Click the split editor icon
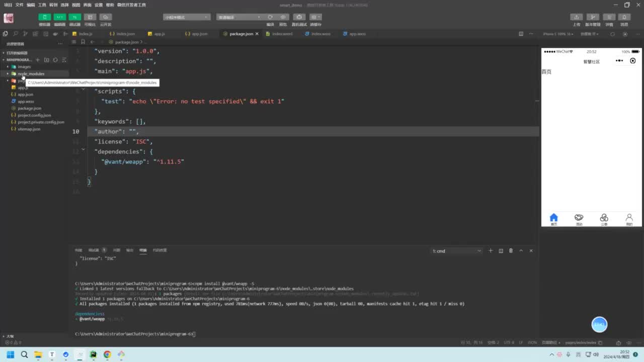The height and width of the screenshot is (362, 644). click(x=521, y=34)
